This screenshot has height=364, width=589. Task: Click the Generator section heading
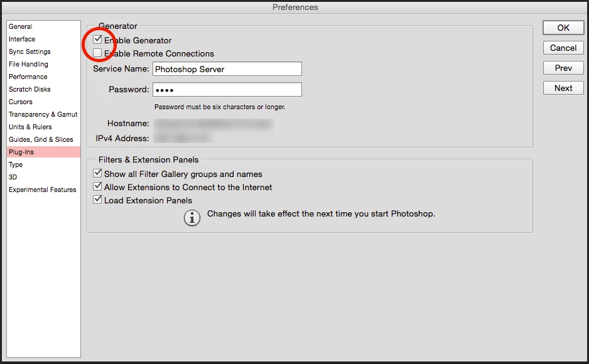click(x=118, y=26)
